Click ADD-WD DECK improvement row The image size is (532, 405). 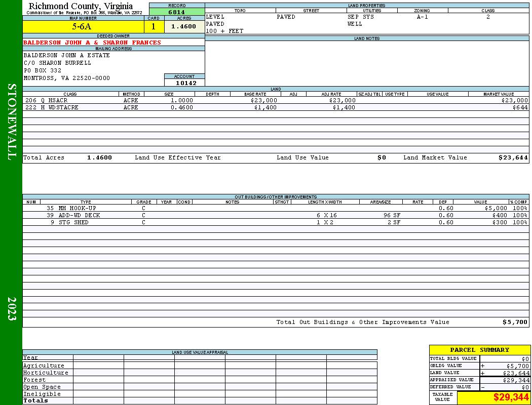[x=276, y=215]
